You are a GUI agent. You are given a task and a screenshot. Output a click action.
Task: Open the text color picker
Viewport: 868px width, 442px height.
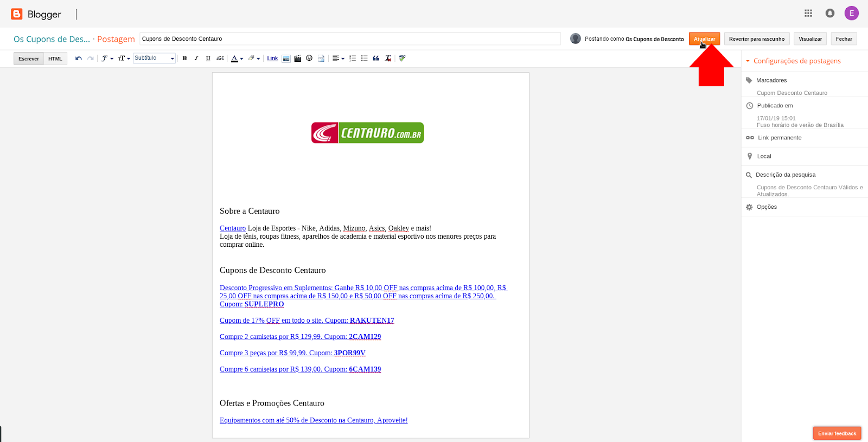click(237, 59)
